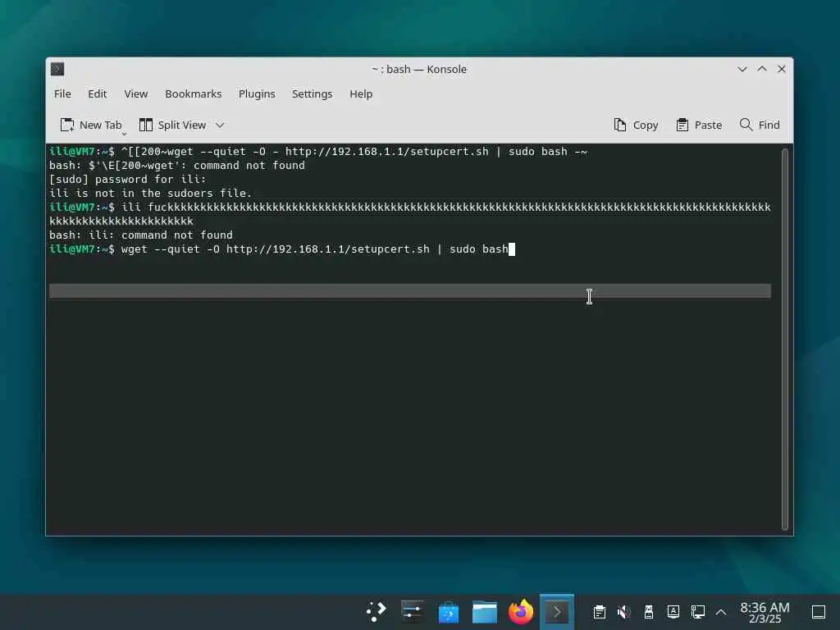
Task: Click the Split View button
Action: pyautogui.click(x=172, y=125)
